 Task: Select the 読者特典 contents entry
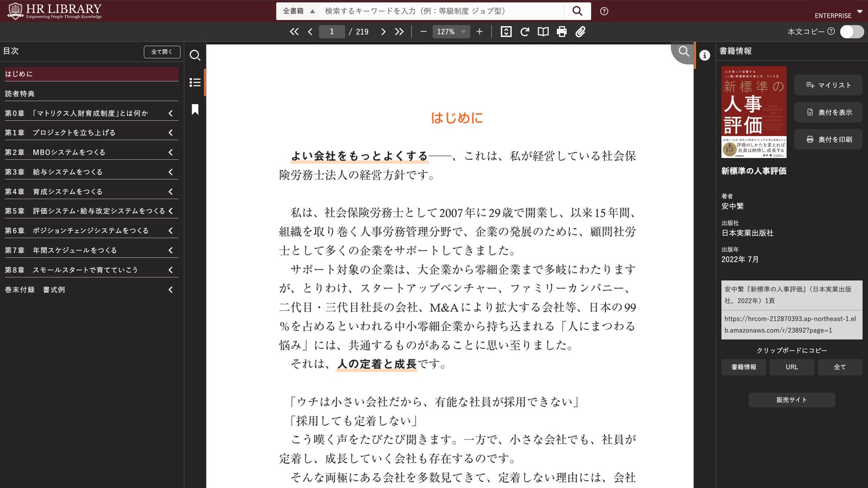pos(91,93)
